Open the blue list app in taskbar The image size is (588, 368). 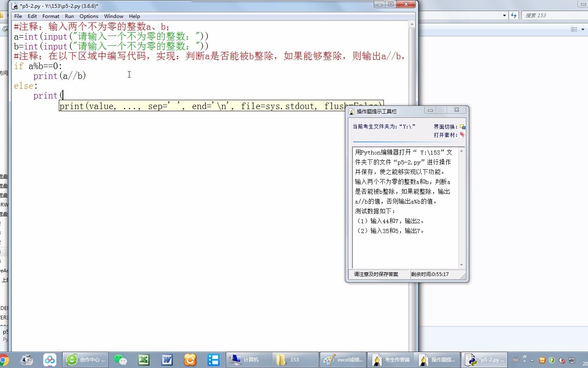click(x=214, y=360)
